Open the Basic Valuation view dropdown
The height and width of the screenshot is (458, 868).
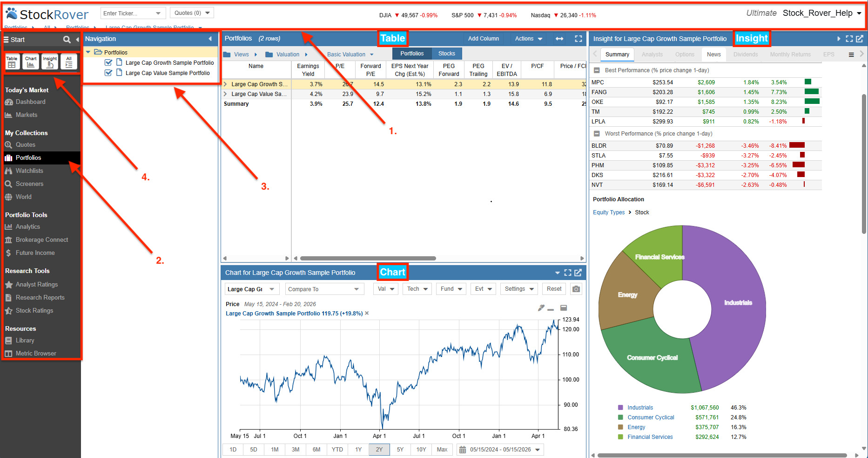[x=350, y=55]
